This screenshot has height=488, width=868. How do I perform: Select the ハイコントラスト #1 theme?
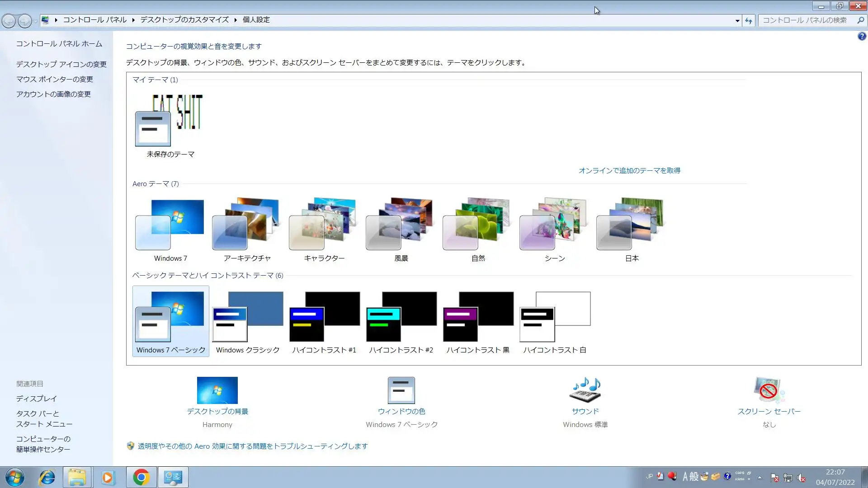[x=324, y=322]
